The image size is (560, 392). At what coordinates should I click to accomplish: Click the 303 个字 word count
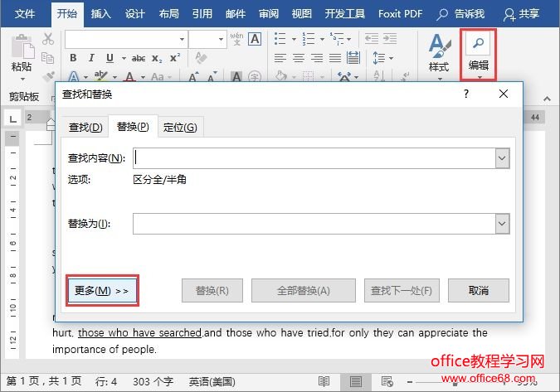[153, 382]
